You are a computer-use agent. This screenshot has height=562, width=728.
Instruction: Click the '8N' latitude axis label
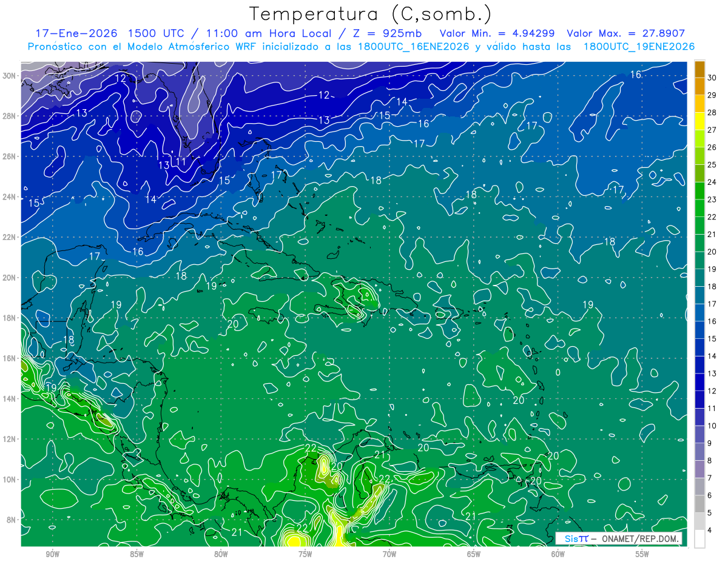(11, 520)
